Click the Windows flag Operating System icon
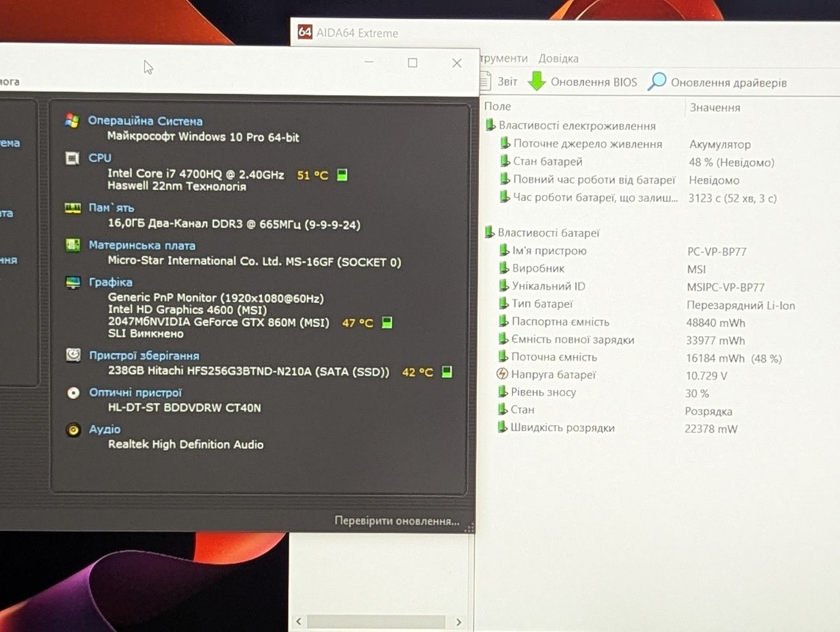The width and height of the screenshot is (840, 632). 72,120
